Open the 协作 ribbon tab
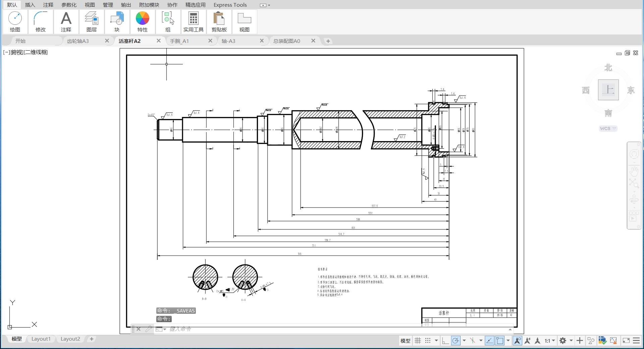Image resolution: width=644 pixels, height=349 pixels. [172, 5]
